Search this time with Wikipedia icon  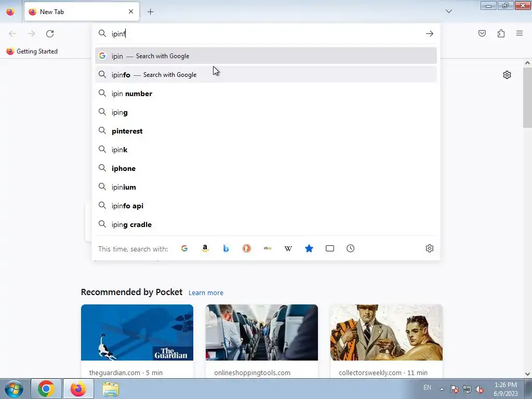[288, 248]
